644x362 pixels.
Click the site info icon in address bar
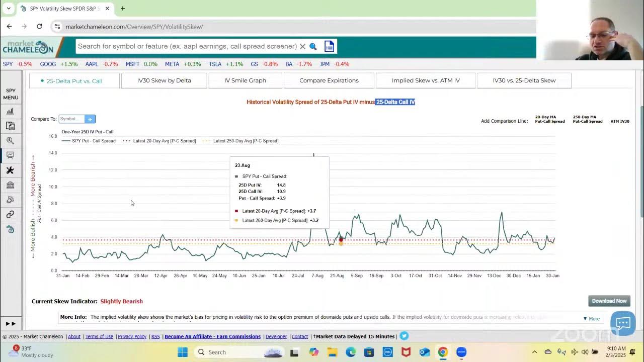point(57,26)
